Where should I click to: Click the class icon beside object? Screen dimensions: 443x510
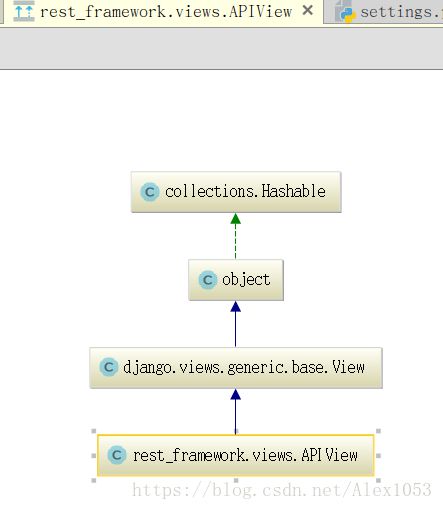click(207, 280)
